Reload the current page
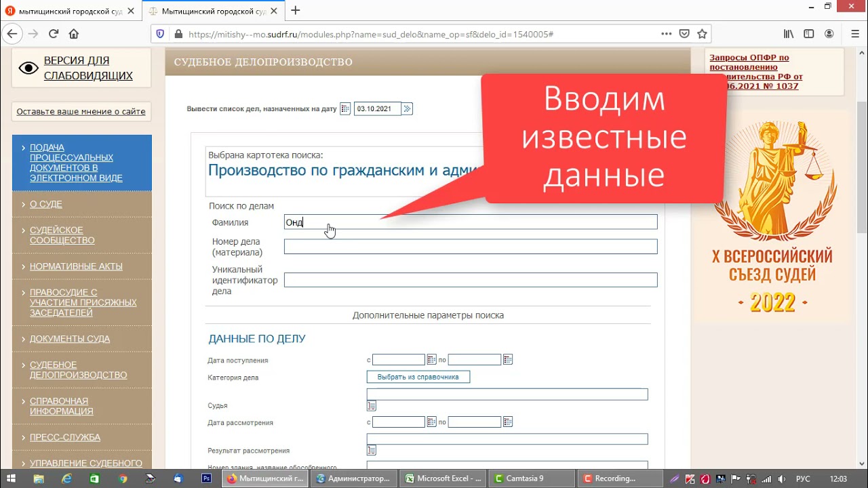Viewport: 868px width, 488px height. click(54, 34)
